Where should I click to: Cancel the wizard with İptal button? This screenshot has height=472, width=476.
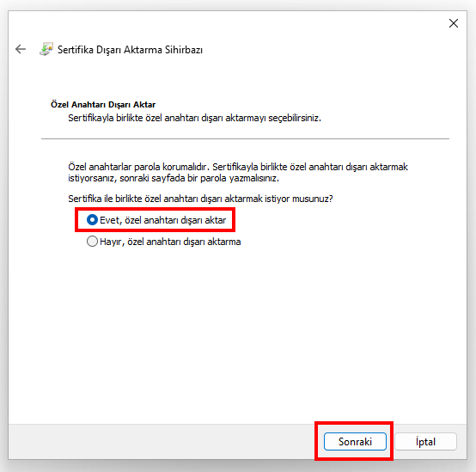coord(425,442)
